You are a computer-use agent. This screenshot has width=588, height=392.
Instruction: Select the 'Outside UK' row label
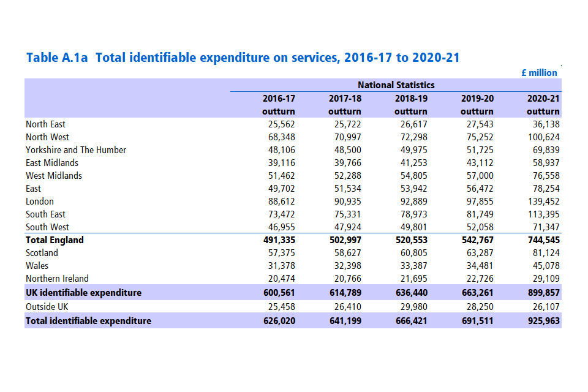pos(47,306)
